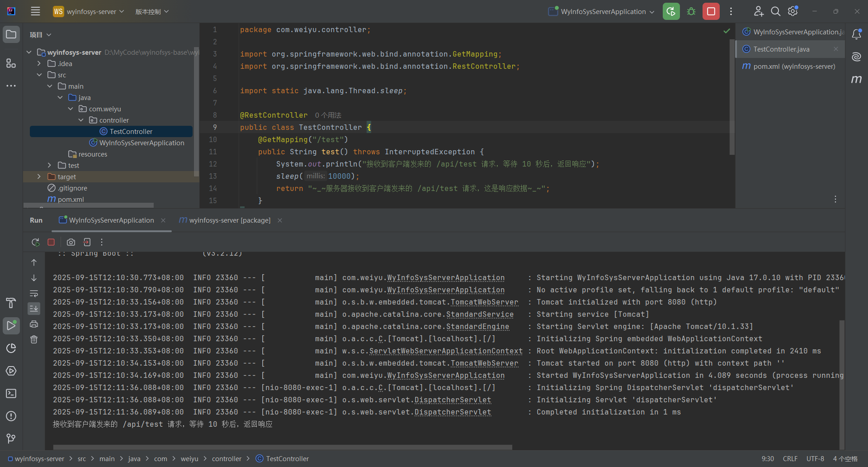Click the exit icon in Run toolbar
The height and width of the screenshot is (467, 868).
click(87, 242)
